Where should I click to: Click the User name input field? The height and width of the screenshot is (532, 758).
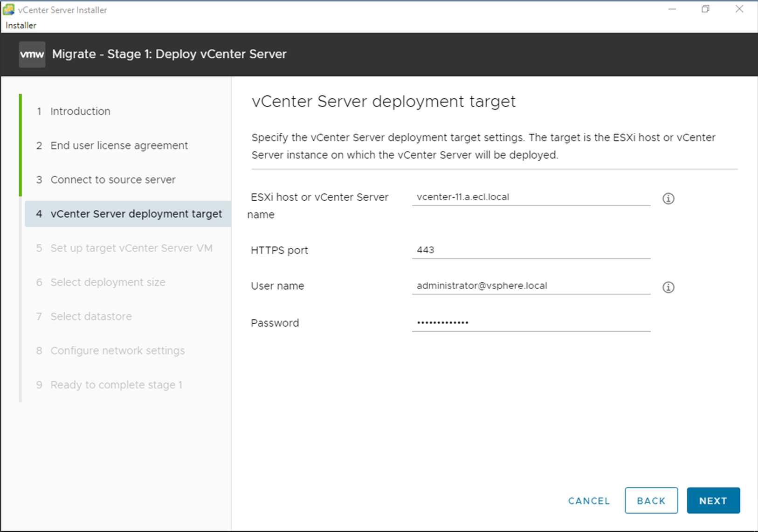point(531,286)
